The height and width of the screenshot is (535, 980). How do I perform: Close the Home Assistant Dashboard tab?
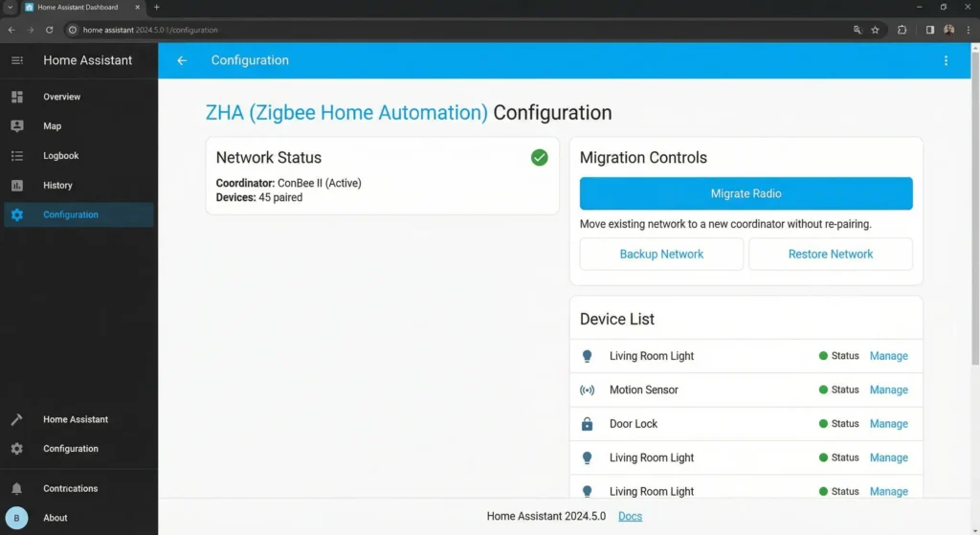138,8
